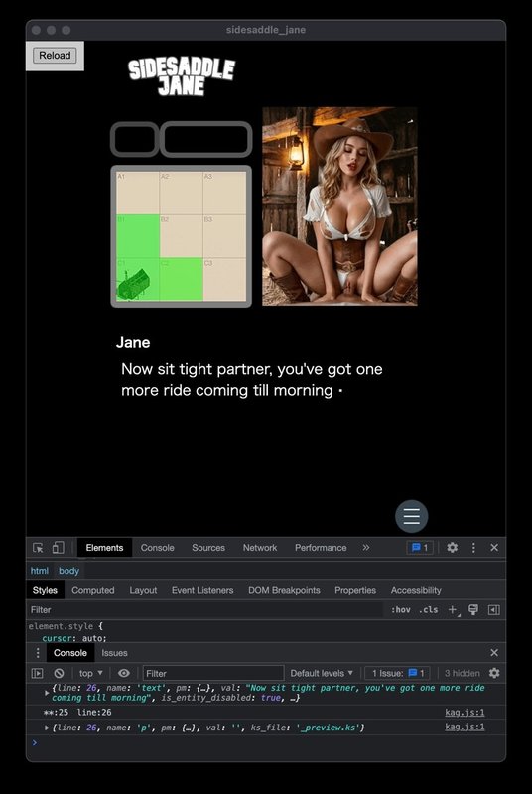Screen dimensions: 532x794
Task: Select the drawer Console tab
Action: pos(70,653)
